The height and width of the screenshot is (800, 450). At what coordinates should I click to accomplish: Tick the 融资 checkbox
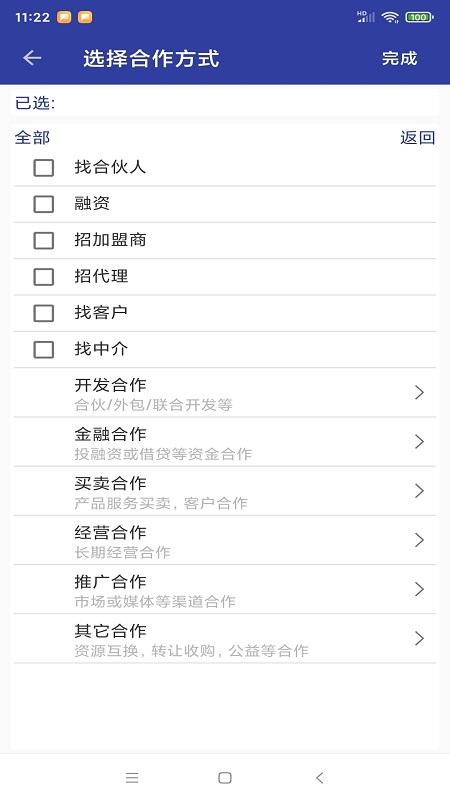[43, 204]
